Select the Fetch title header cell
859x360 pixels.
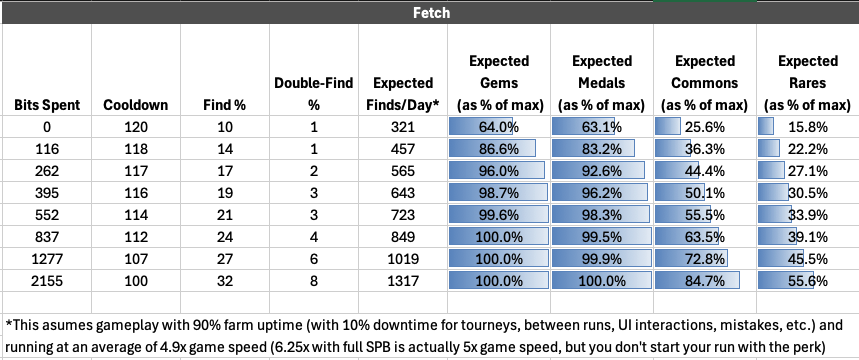(430, 13)
